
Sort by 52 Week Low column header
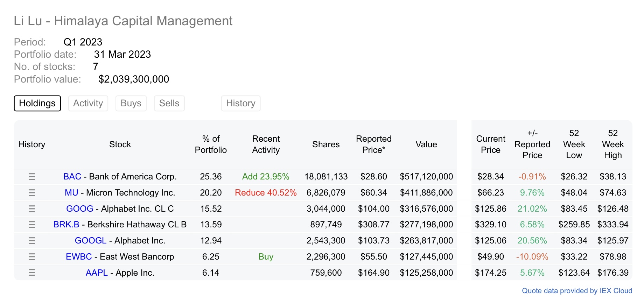[574, 144]
